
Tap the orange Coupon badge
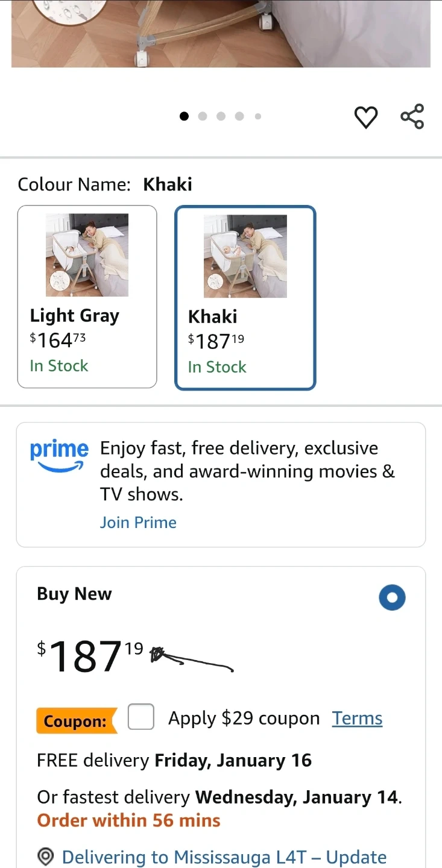tap(75, 721)
